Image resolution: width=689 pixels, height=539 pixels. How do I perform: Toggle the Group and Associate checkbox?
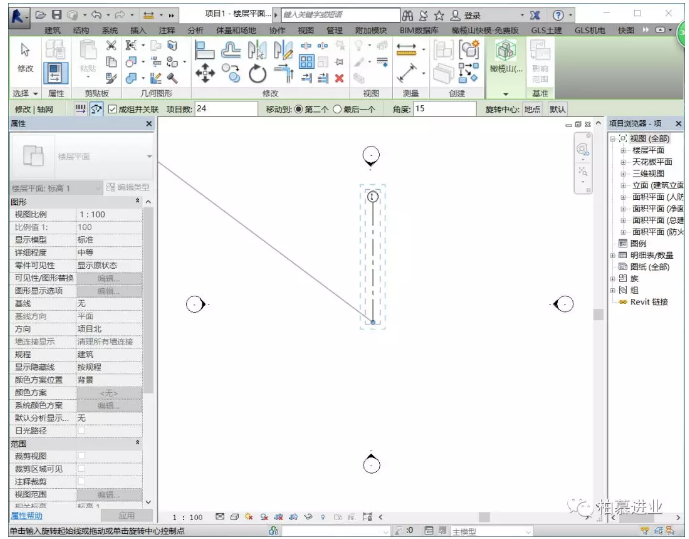pyautogui.click(x=112, y=109)
